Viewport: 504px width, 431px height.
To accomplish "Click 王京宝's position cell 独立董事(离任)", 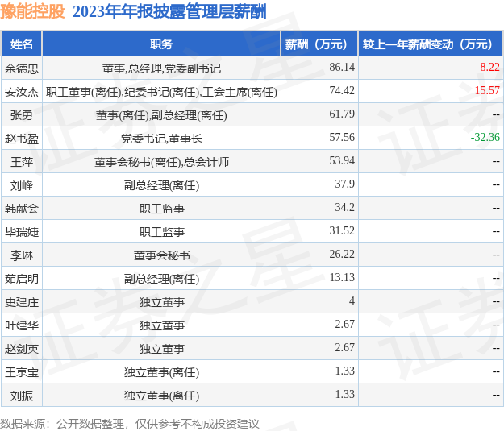I will tap(161, 372).
